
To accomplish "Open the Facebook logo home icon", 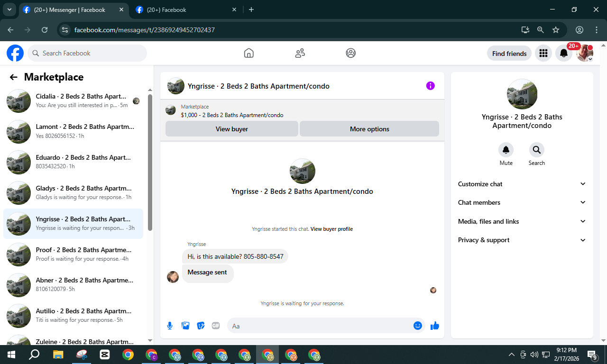I will [15, 53].
